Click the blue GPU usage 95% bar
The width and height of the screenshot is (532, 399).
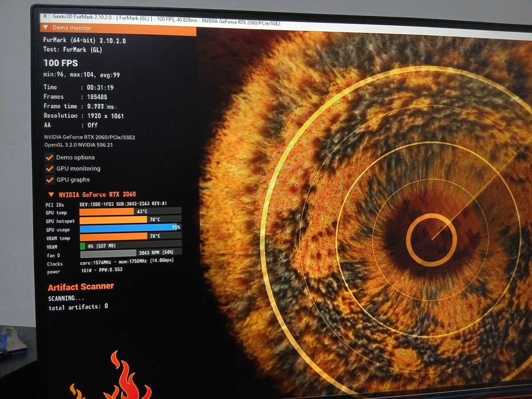click(130, 228)
